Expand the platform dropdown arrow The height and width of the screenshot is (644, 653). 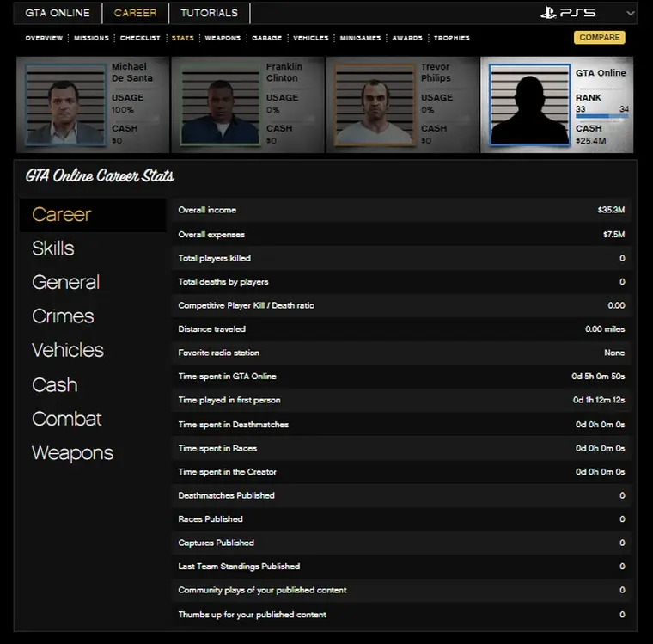(x=631, y=14)
